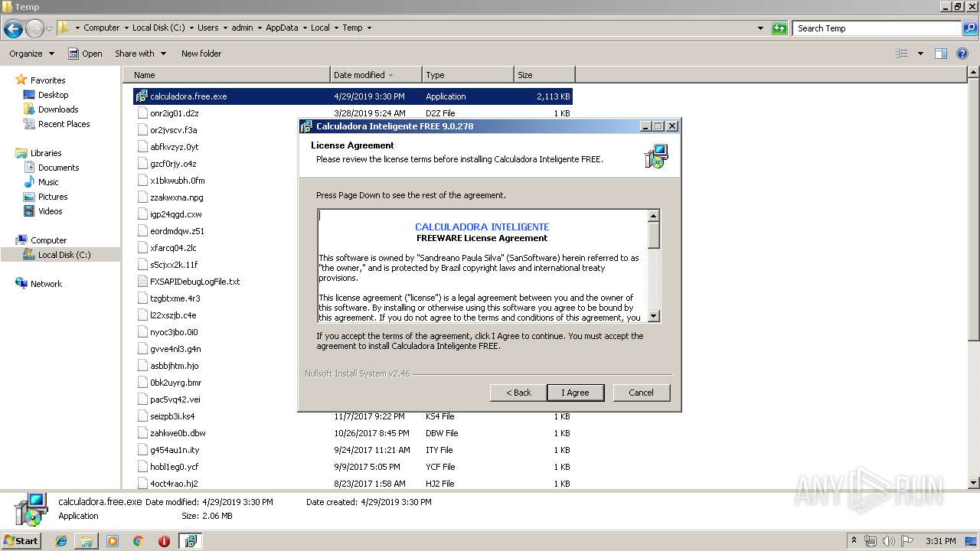This screenshot has width=980, height=551.
Task: Click Open in Explorer toolbar
Action: click(x=85, y=54)
